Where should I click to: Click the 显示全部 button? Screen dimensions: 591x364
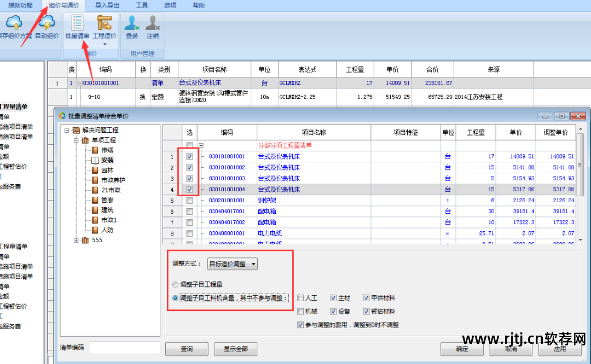pos(235,349)
